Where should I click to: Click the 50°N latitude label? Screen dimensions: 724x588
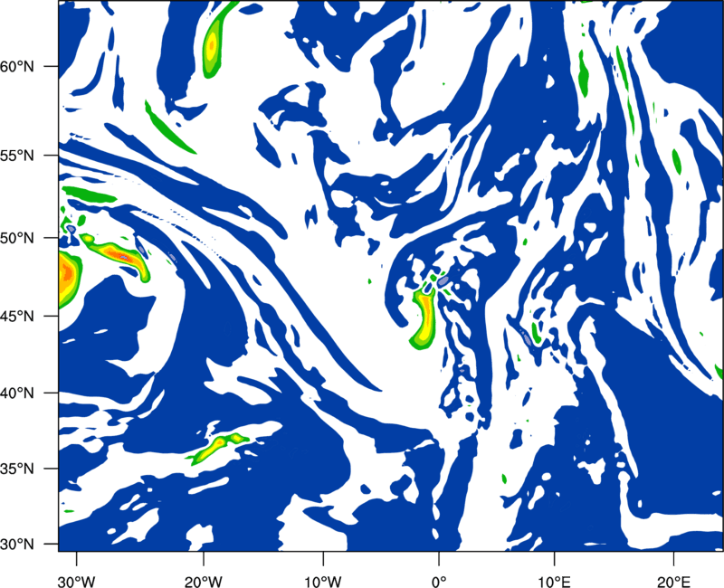(x=17, y=238)
